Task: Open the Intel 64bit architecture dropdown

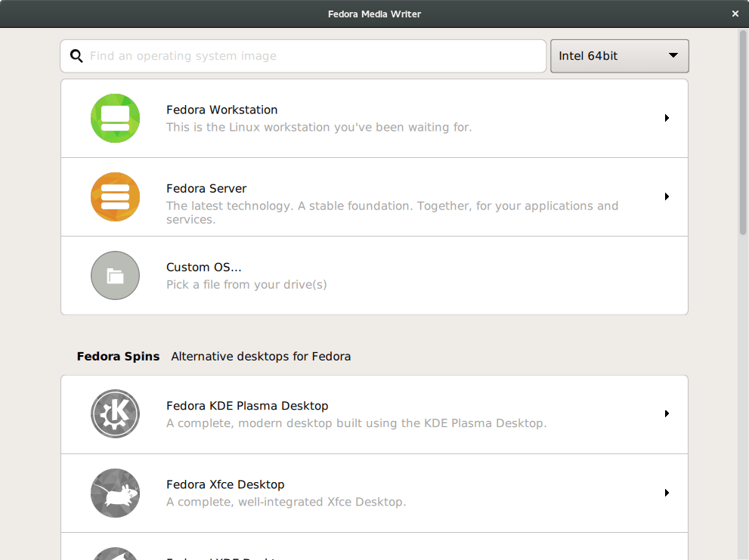Action: (x=620, y=56)
